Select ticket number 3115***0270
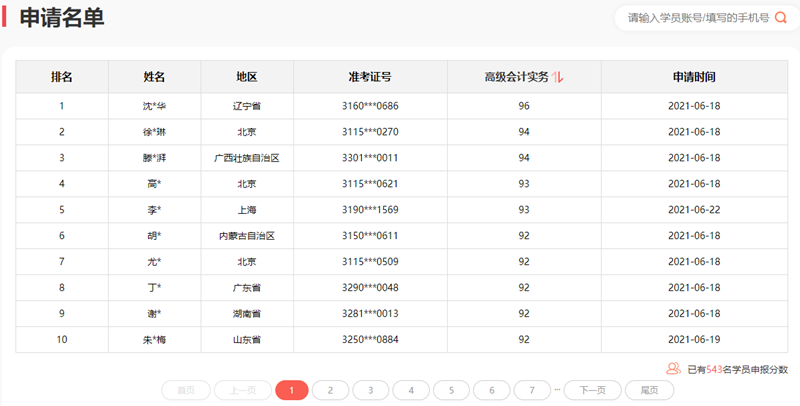 click(370, 132)
